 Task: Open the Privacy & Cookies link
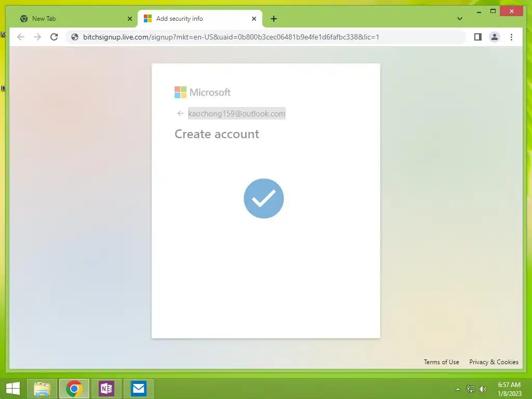click(x=494, y=362)
